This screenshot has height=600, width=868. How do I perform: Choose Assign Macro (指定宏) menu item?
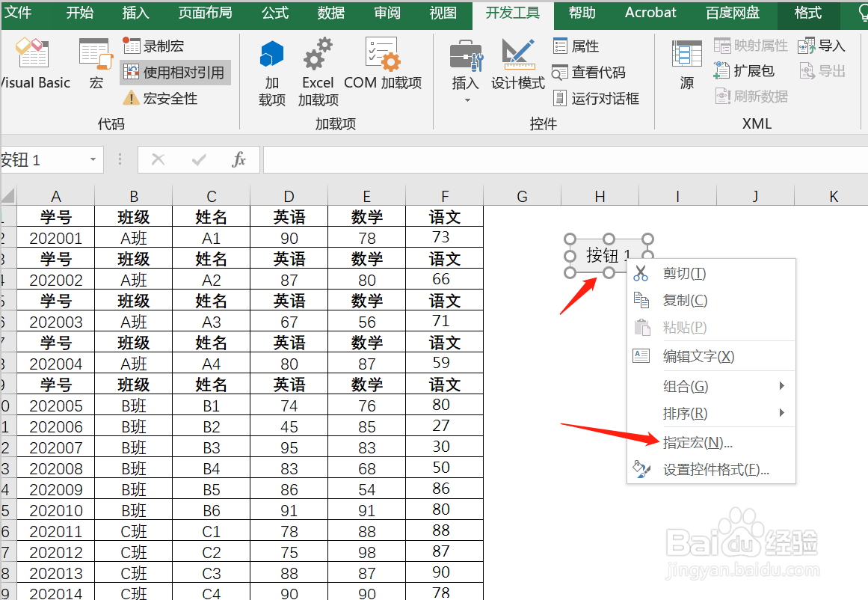pyautogui.click(x=711, y=443)
